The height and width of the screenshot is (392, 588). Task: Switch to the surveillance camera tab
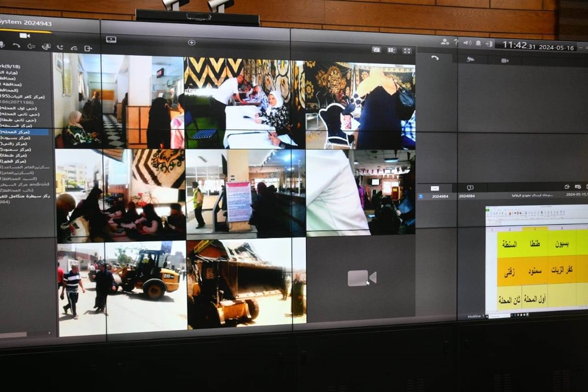470,59
